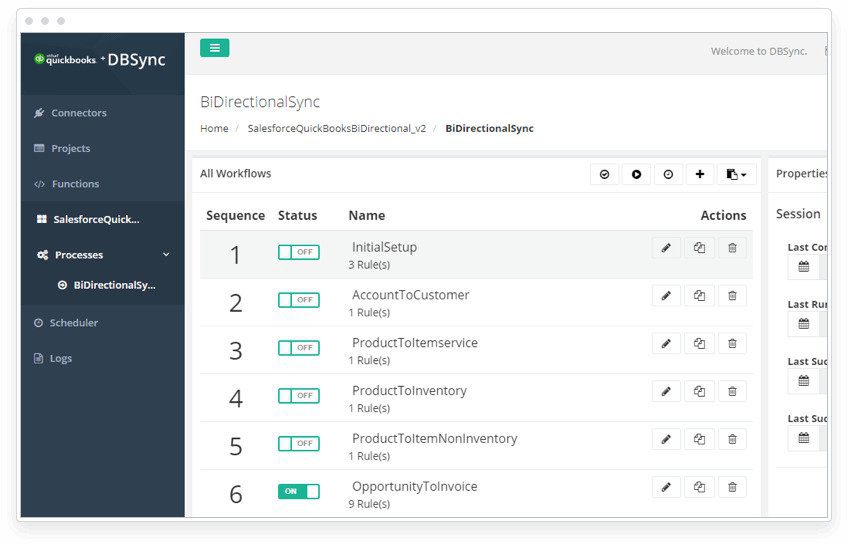The width and height of the screenshot is (848, 546).
Task: Collapse the Processes sidebar section
Action: (x=166, y=255)
